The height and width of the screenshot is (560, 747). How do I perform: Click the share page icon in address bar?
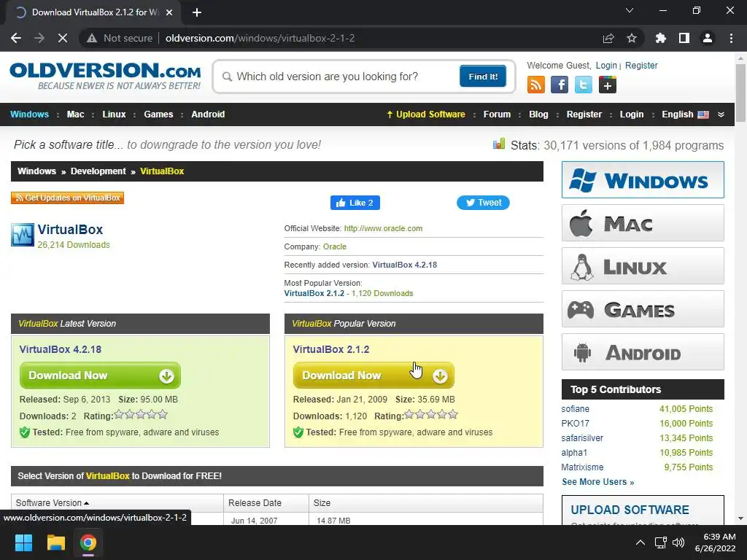click(608, 38)
